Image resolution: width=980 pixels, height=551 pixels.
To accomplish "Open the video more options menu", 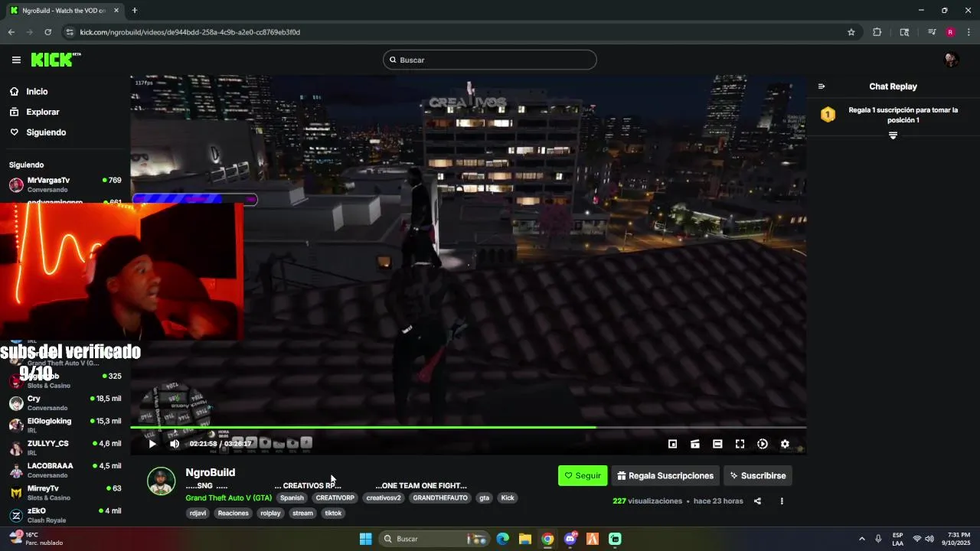I will (782, 501).
